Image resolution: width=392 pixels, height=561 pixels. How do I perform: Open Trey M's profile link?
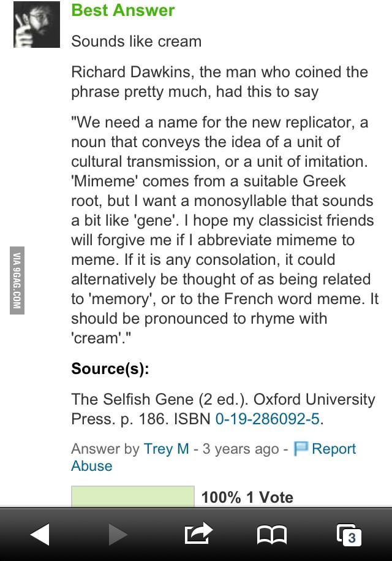pyautogui.click(x=165, y=449)
